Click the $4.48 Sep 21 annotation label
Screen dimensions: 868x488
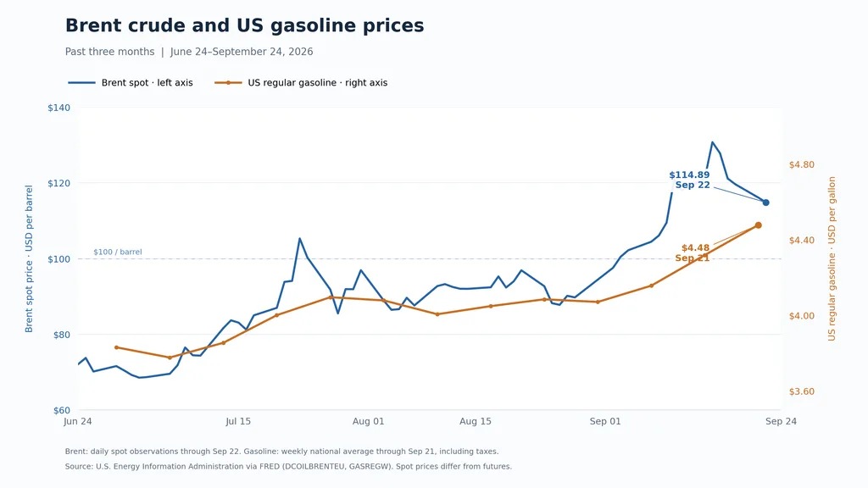tap(693, 252)
